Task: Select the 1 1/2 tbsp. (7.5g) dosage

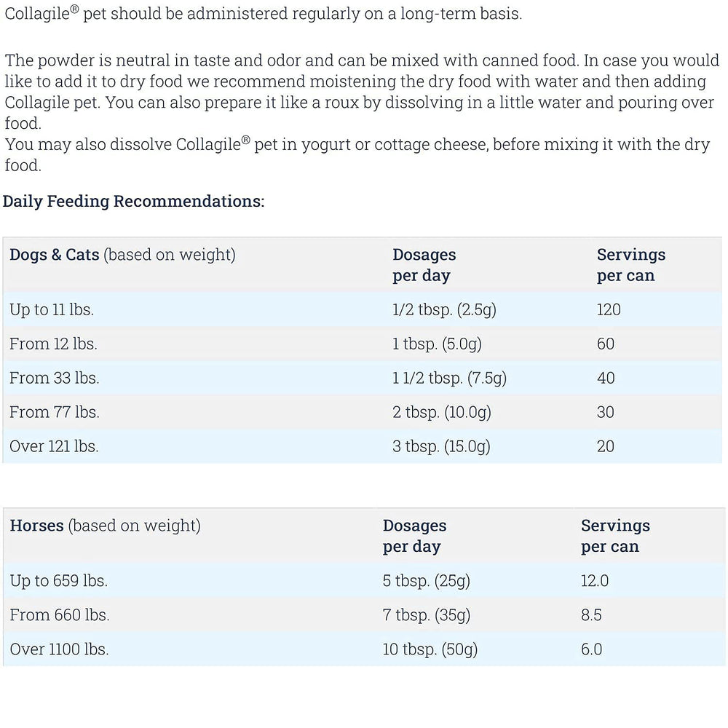Action: coord(449,379)
